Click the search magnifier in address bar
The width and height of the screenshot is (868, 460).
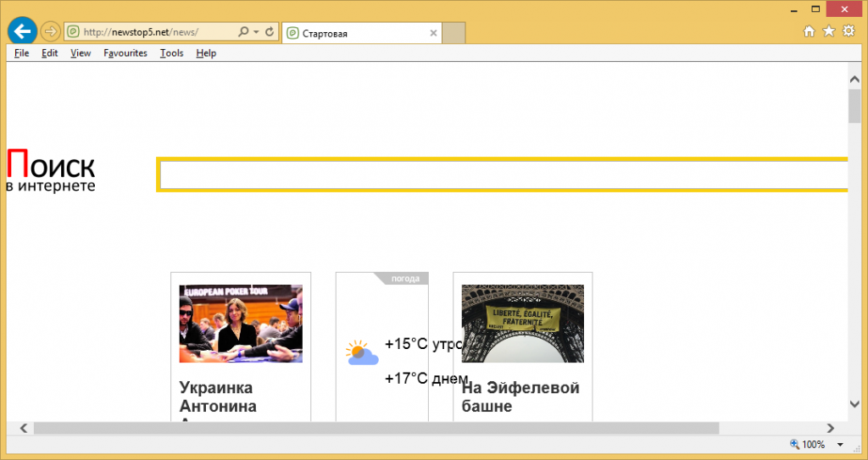[242, 32]
